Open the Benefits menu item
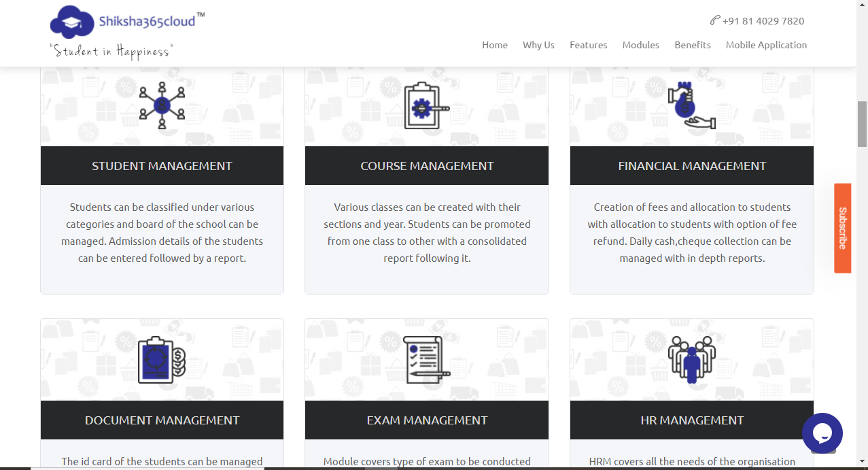Image resolution: width=868 pixels, height=470 pixels. coord(693,45)
